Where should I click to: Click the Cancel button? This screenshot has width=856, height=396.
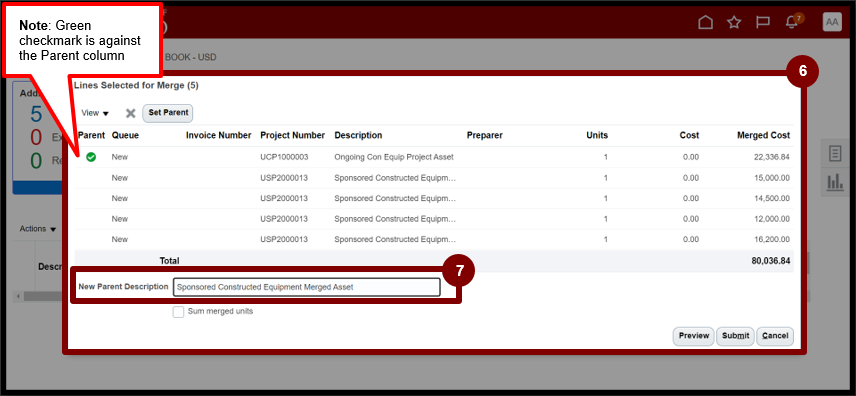[x=775, y=336]
